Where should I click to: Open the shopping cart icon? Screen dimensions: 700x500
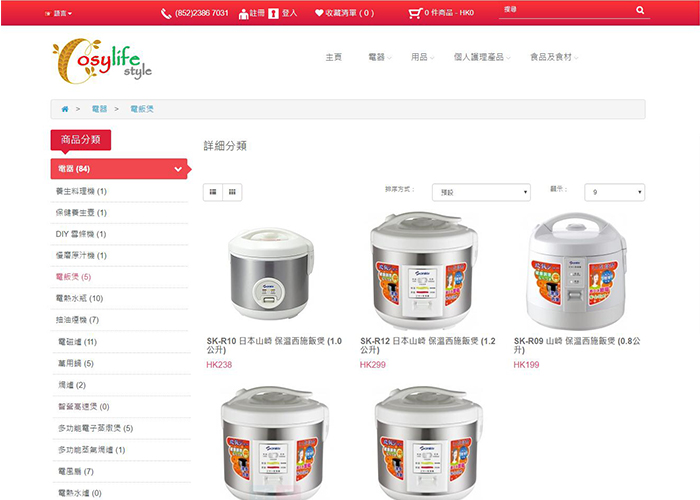pyautogui.click(x=415, y=13)
